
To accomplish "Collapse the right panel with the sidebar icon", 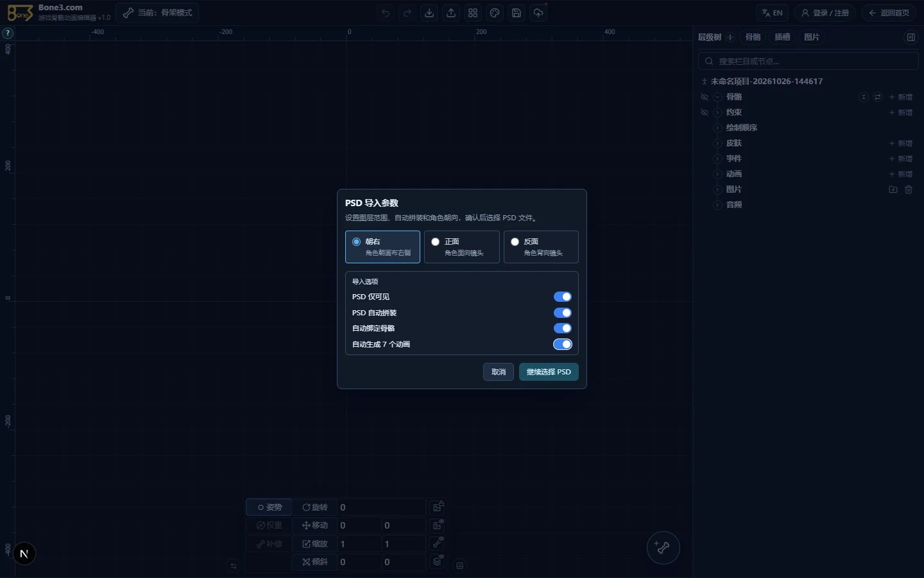I will click(x=911, y=37).
